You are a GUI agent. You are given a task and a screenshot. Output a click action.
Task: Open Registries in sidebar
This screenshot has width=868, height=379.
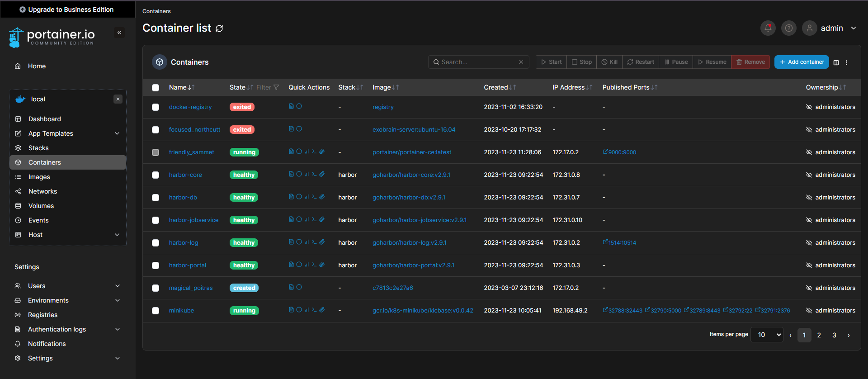pyautogui.click(x=67, y=315)
